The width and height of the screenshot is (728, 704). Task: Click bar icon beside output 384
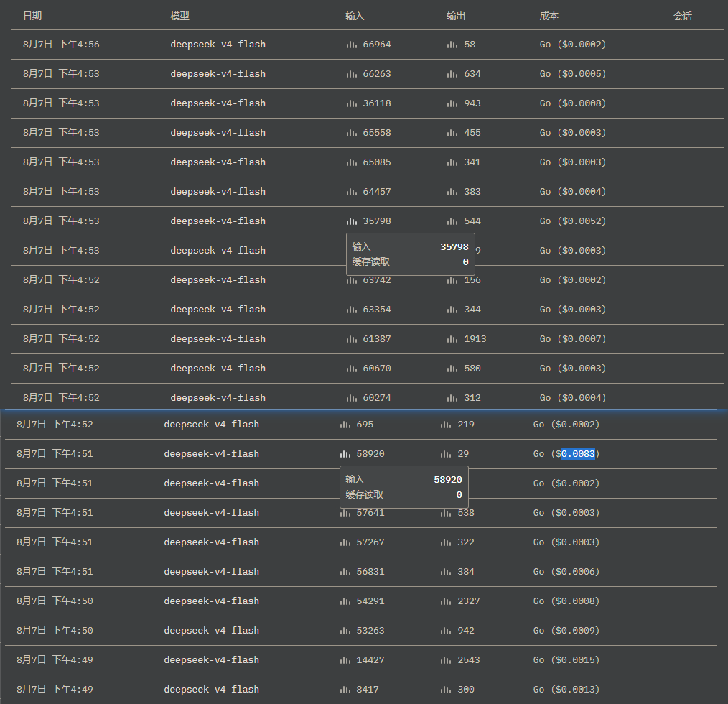446,572
